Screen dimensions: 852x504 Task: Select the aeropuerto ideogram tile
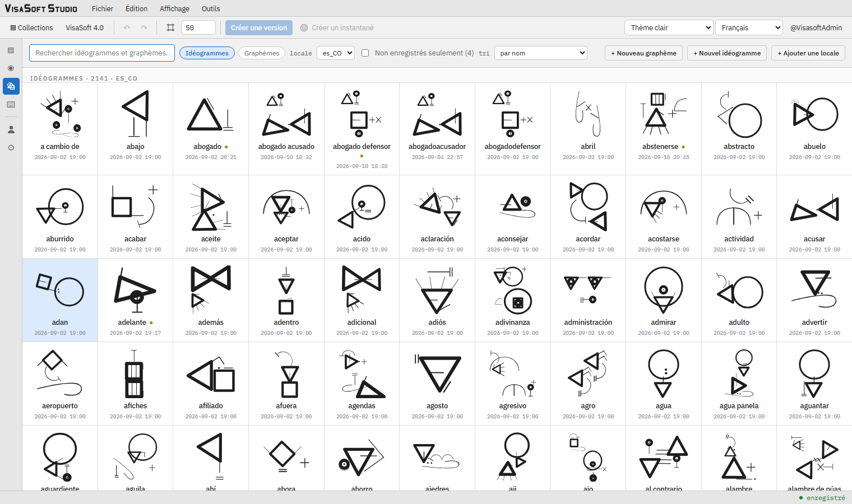(x=60, y=384)
